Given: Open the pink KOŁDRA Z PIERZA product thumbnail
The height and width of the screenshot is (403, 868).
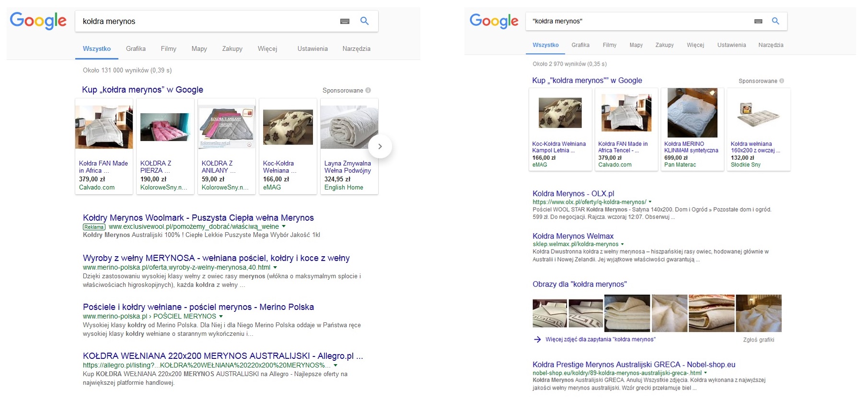Looking at the screenshot, I should click(x=165, y=127).
